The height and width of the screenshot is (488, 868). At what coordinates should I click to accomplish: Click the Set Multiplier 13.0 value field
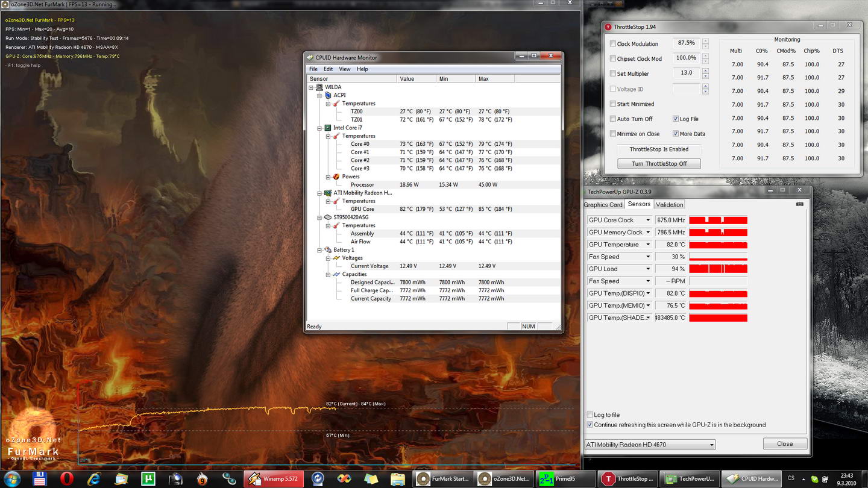coord(687,74)
